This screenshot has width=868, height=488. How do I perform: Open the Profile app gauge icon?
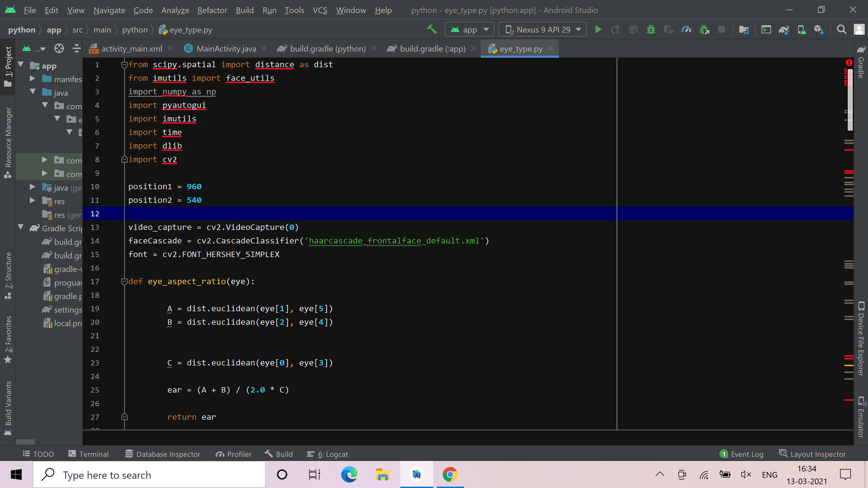(686, 30)
